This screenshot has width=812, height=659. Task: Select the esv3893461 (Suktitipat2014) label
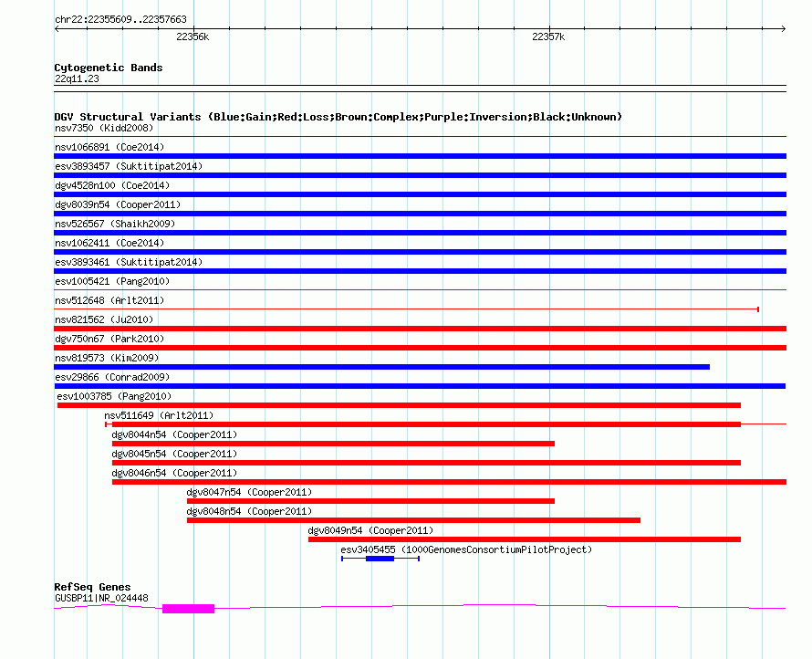click(x=129, y=262)
